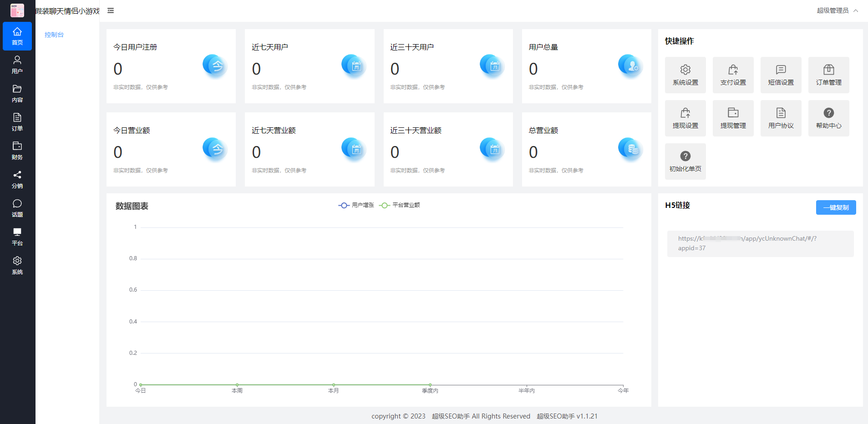Toggle the 平台营业额 chart legend series
868x424 pixels.
[400, 205]
